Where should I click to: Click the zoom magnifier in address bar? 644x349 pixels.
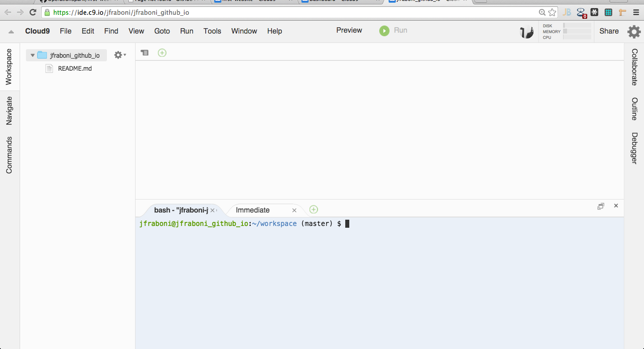542,13
